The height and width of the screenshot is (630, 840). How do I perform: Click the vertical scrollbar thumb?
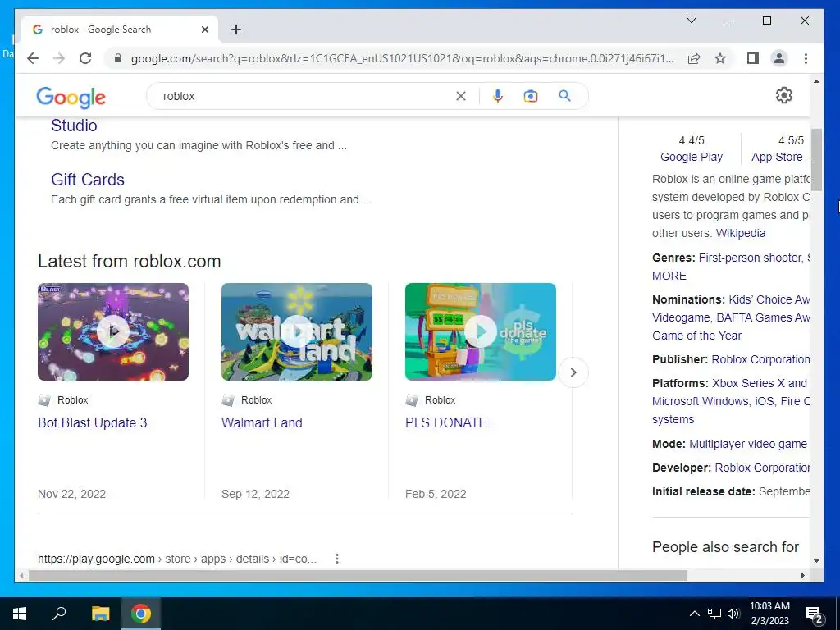(816, 160)
